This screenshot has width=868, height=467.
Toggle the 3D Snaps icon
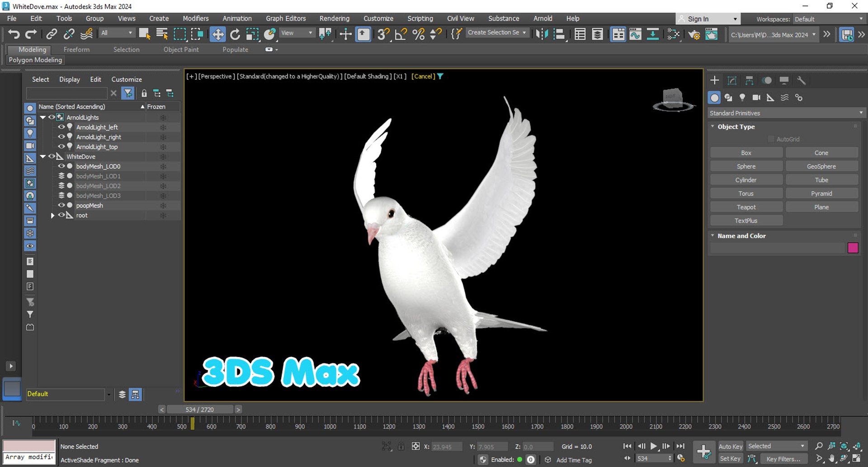pos(383,34)
